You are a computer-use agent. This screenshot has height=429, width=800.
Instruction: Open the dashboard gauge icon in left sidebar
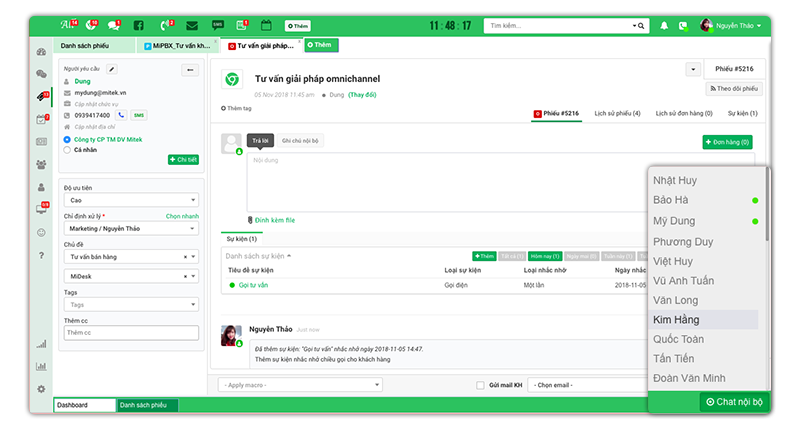coord(41,52)
